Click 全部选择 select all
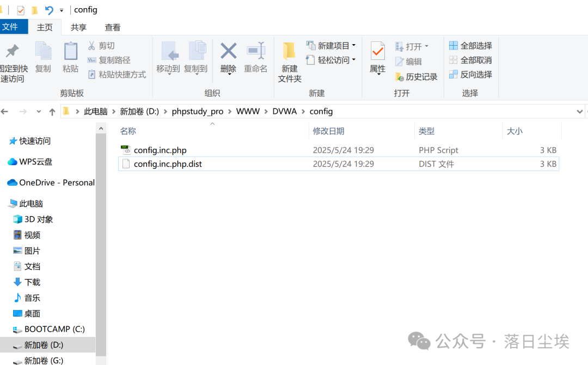 pos(470,46)
